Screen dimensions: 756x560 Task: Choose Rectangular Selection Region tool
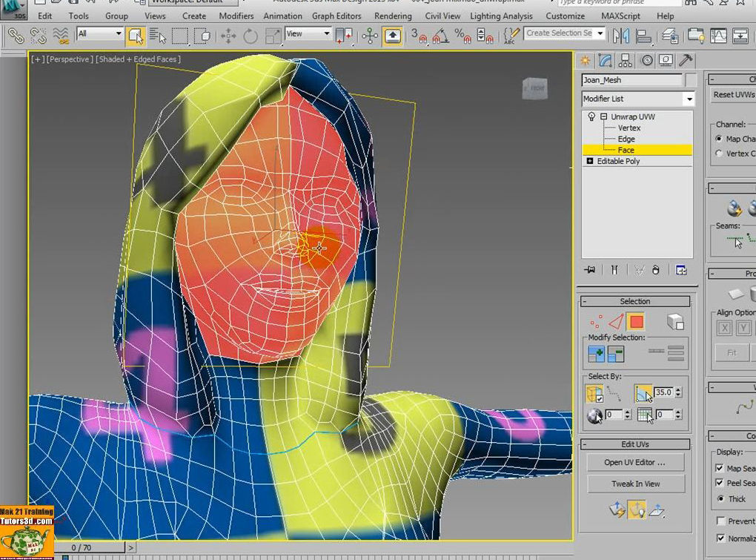180,36
